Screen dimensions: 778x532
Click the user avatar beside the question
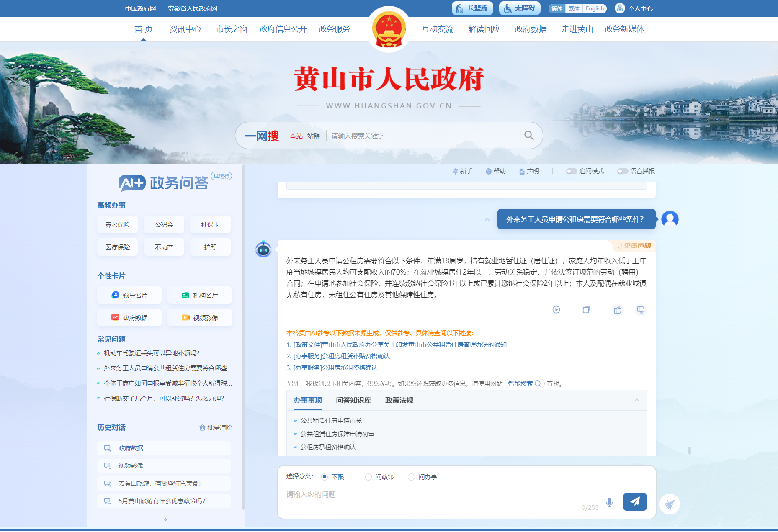pyautogui.click(x=670, y=219)
